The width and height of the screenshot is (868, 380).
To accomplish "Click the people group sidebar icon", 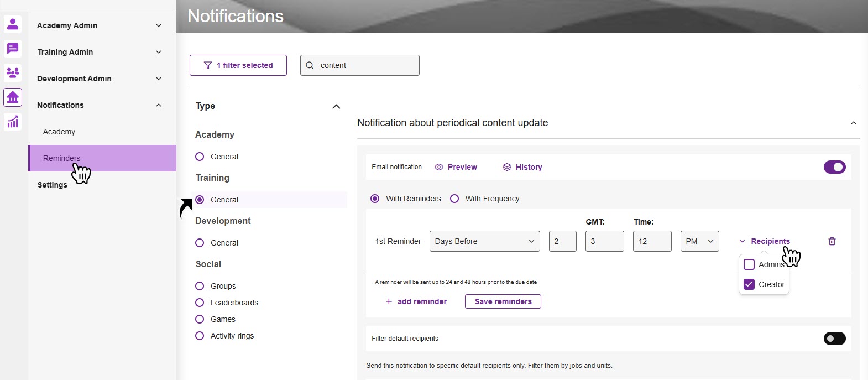I will [13, 73].
